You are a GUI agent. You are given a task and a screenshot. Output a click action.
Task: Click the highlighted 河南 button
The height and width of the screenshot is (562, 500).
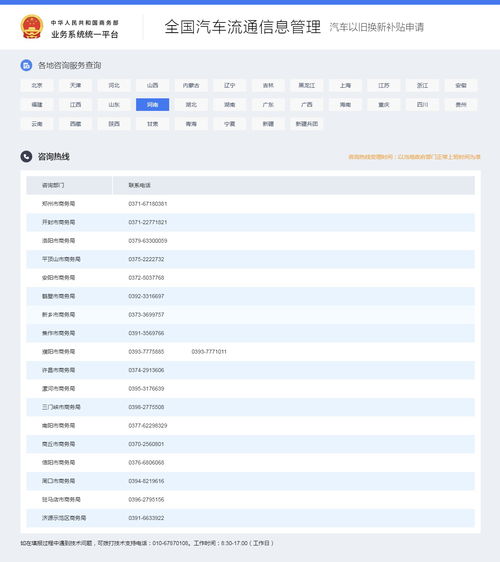point(152,105)
